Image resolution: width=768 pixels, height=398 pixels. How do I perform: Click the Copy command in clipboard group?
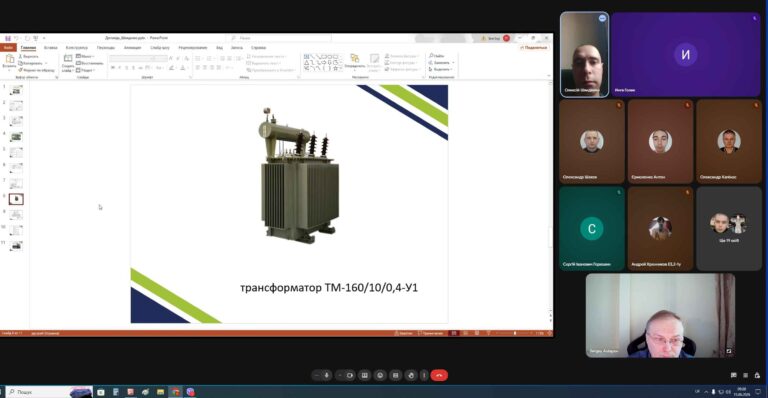coord(30,63)
